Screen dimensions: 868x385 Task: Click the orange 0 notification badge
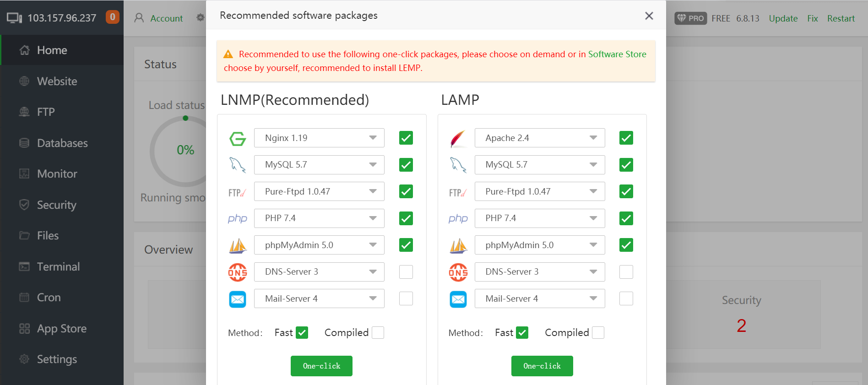[x=113, y=17]
